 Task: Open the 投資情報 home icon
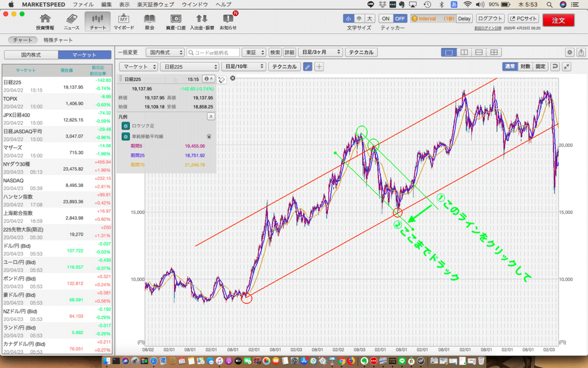pyautogui.click(x=45, y=22)
